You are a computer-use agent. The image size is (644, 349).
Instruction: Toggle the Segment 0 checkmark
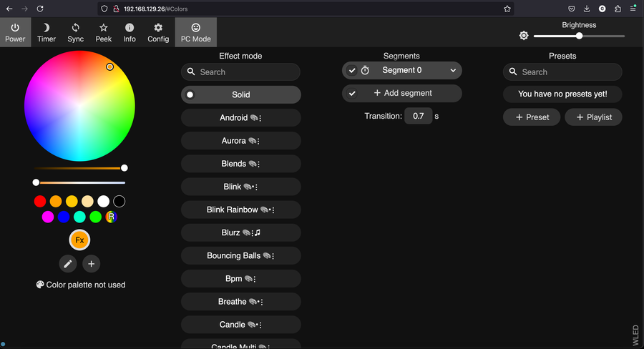coord(352,71)
